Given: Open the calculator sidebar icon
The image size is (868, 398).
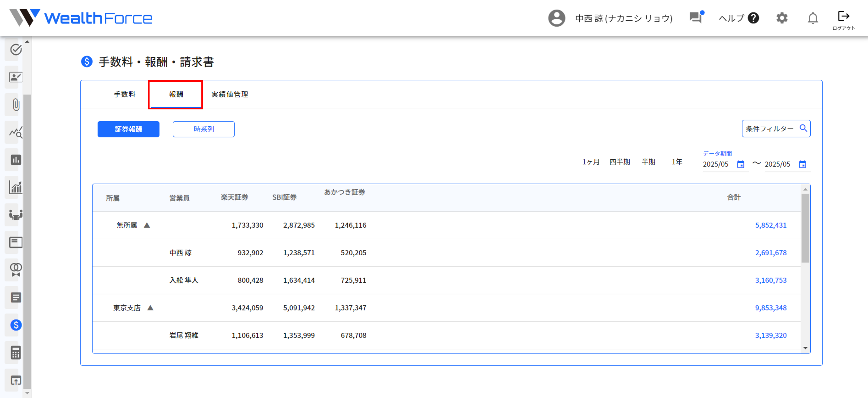Looking at the screenshot, I should (16, 352).
